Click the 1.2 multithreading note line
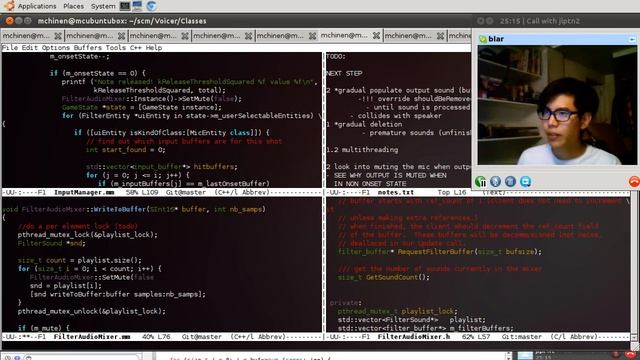 tap(362, 150)
